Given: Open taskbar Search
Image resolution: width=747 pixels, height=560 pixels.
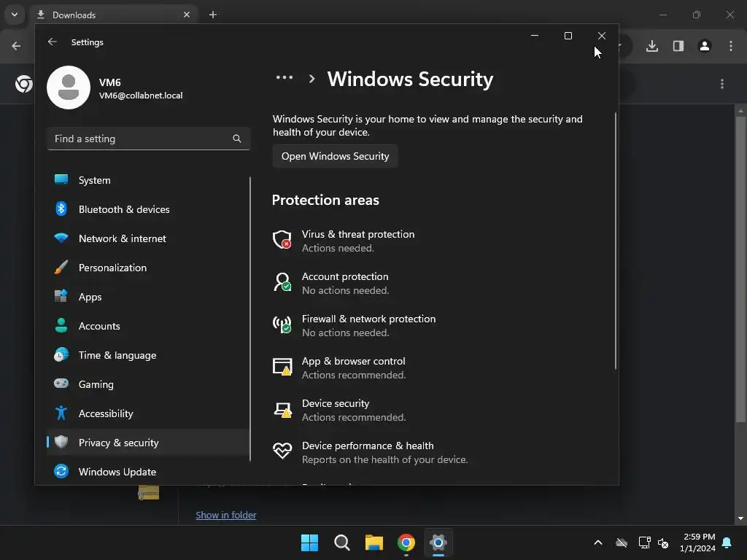Looking at the screenshot, I should pos(342,542).
